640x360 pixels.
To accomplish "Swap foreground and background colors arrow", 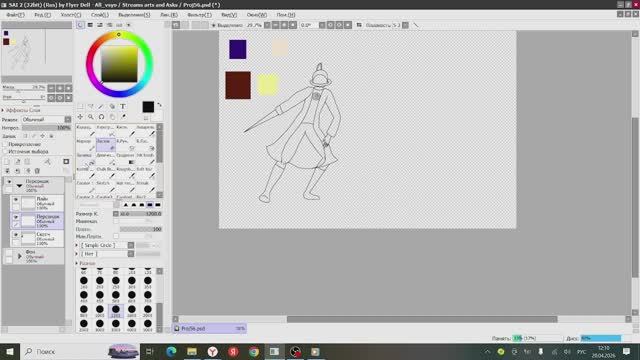I will coord(159,105).
